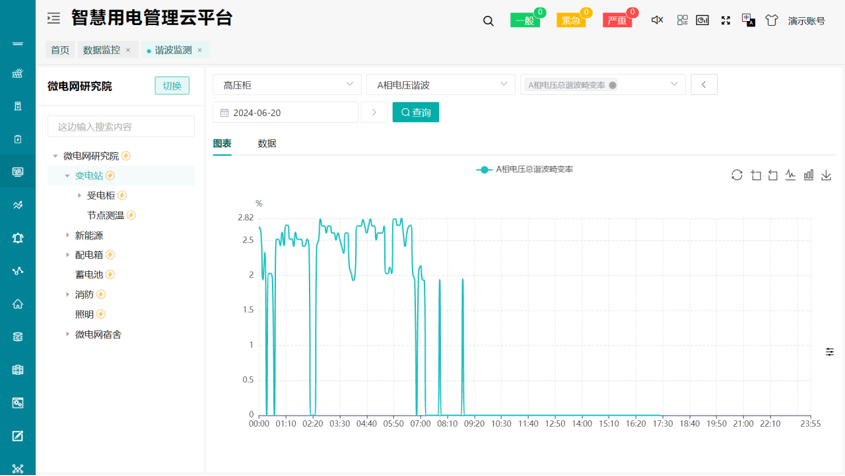The height and width of the screenshot is (476, 845).
Task: Switch to the 数据监控 tab
Action: [x=102, y=50]
